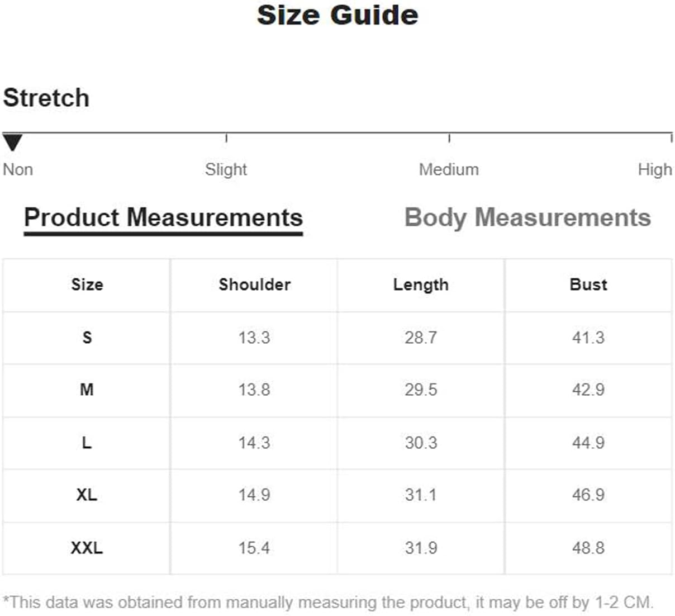Viewport: 675px width, 616px height.
Task: Select the S size row label
Action: point(87,338)
